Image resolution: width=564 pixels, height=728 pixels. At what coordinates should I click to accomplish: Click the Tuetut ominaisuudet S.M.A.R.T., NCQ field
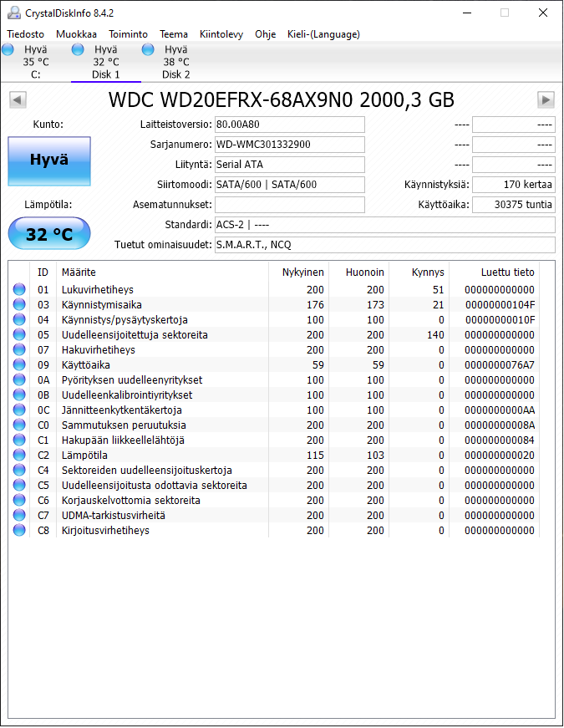[385, 245]
